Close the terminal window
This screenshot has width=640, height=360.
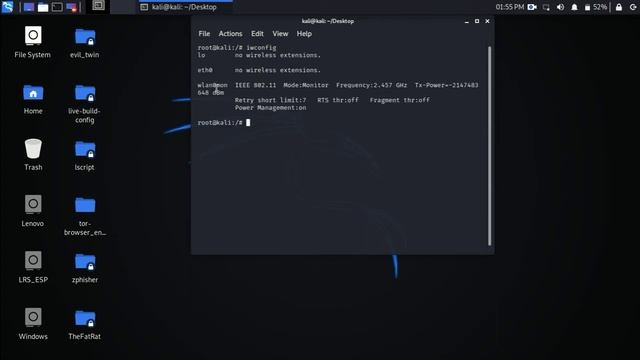point(487,21)
